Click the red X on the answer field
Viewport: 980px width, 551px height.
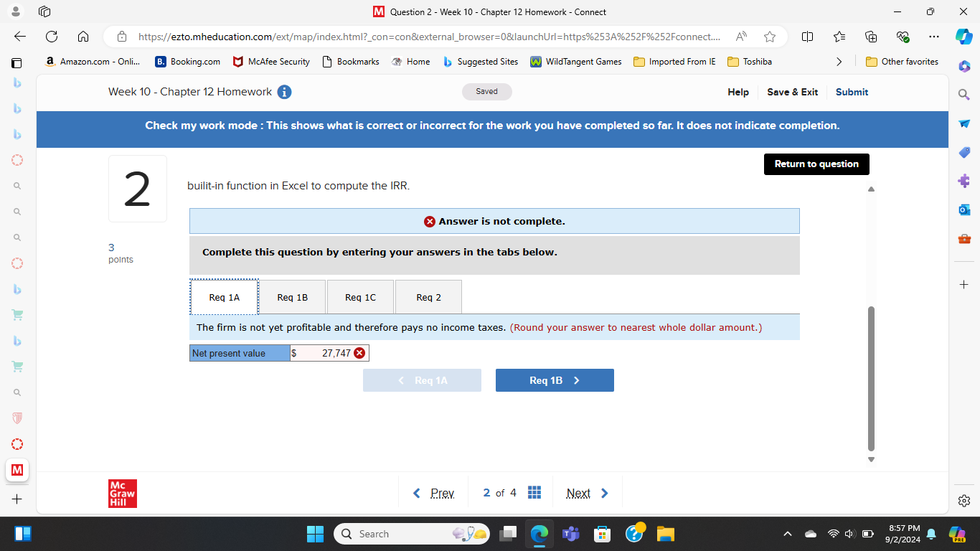359,352
